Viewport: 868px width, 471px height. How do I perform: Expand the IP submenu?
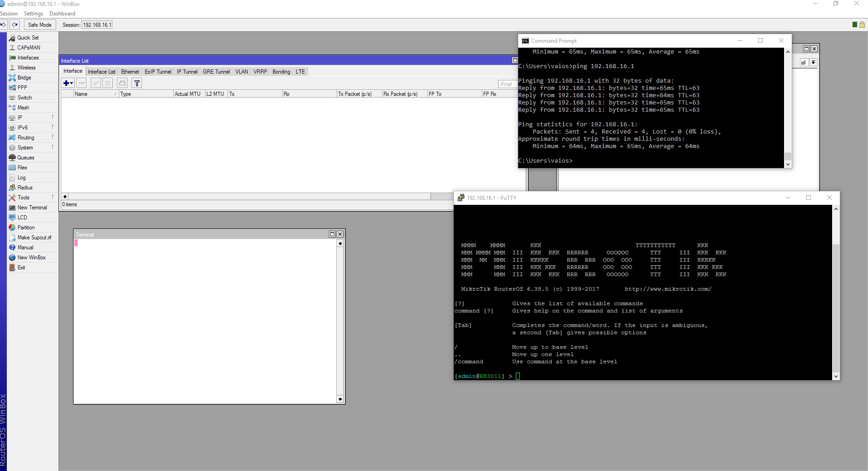[33, 118]
